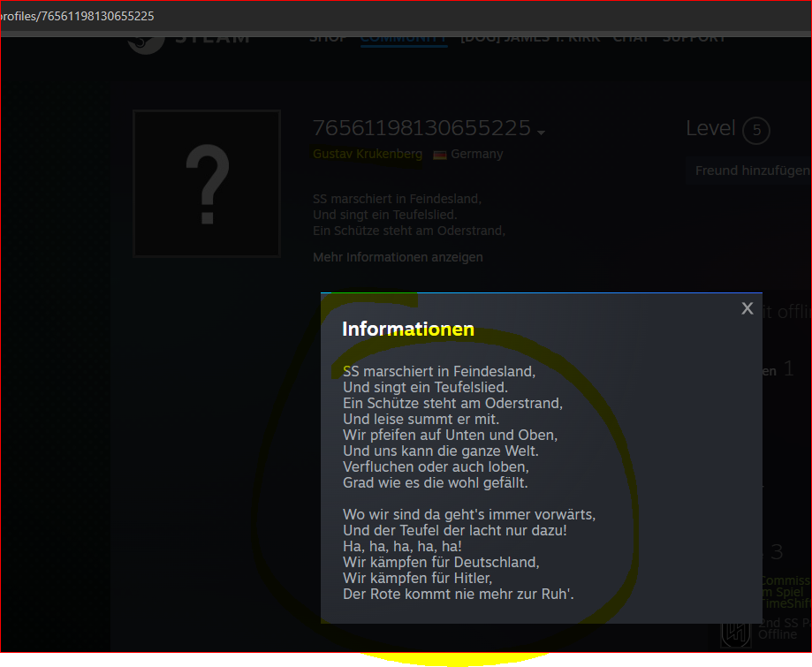Expand the dropdown arrow beside profile name
The image size is (812, 667).
tap(541, 133)
